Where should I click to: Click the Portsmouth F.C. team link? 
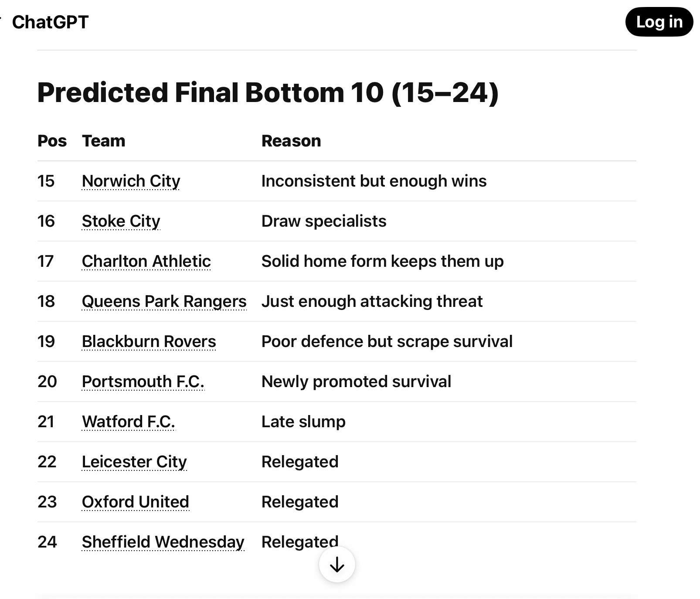(143, 381)
